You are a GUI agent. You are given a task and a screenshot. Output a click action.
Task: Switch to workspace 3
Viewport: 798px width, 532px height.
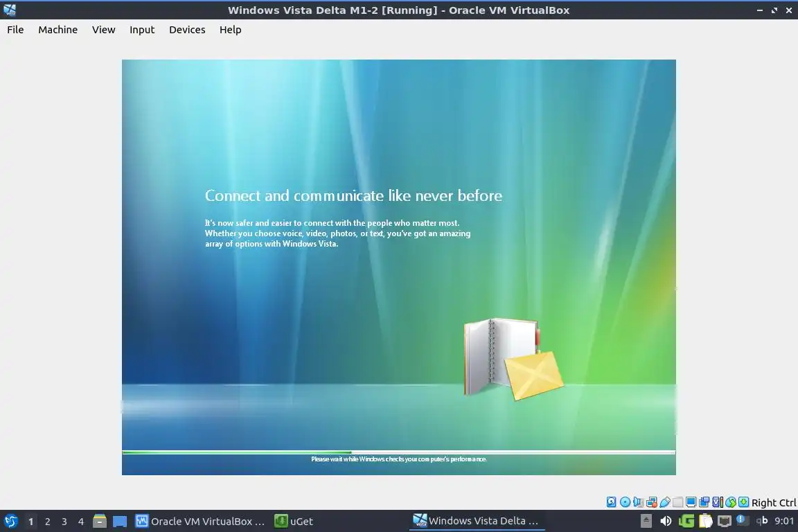64,522
